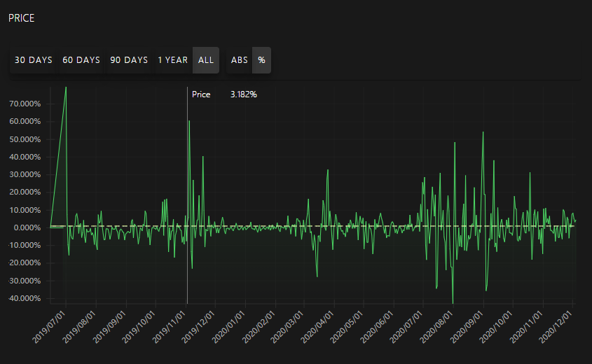The height and width of the screenshot is (364, 592).
Task: Click the -30.000% y-axis label
Action: [24, 281]
